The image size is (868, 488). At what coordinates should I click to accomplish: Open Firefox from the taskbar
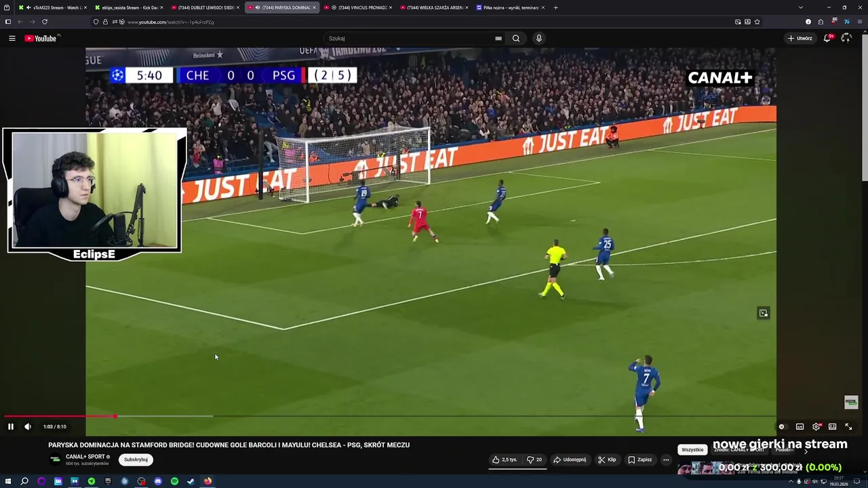pos(208,481)
